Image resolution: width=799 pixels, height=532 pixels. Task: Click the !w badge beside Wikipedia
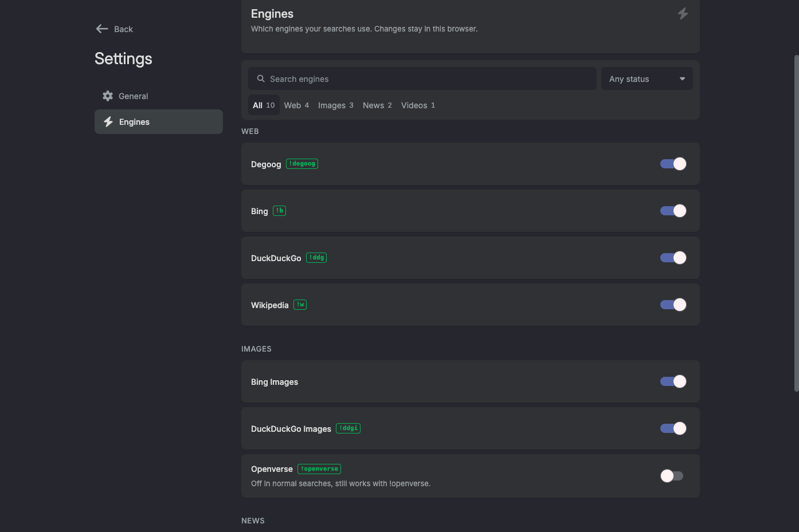pos(300,305)
